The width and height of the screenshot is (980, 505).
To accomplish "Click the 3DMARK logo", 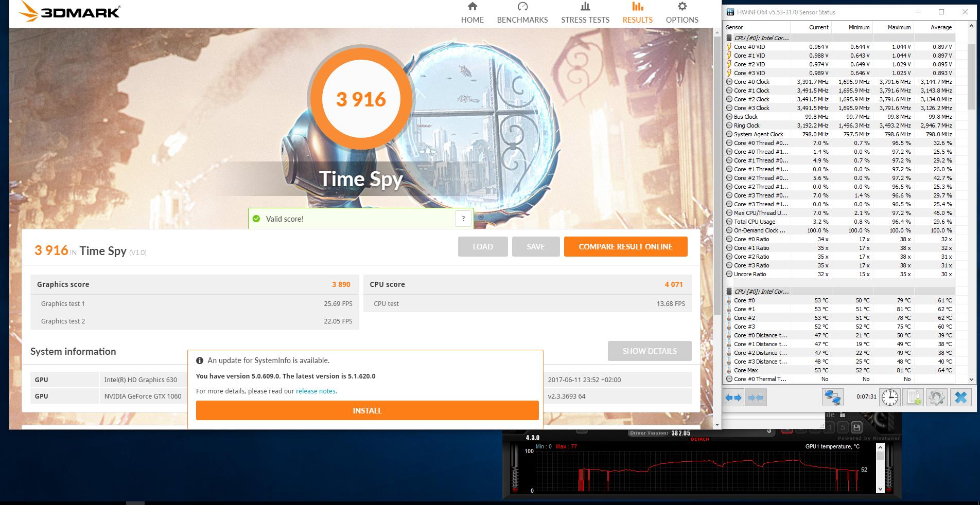I will (x=69, y=12).
